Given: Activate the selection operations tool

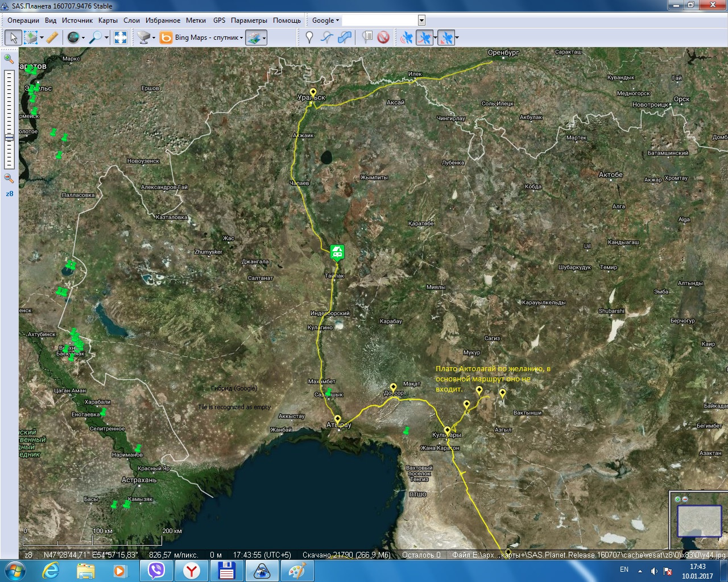Looking at the screenshot, I should (31, 38).
